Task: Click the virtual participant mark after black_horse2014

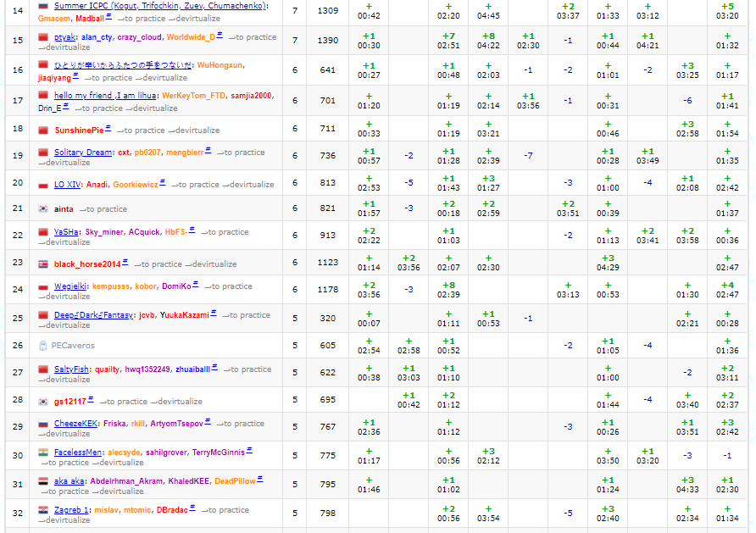Action: [125, 263]
